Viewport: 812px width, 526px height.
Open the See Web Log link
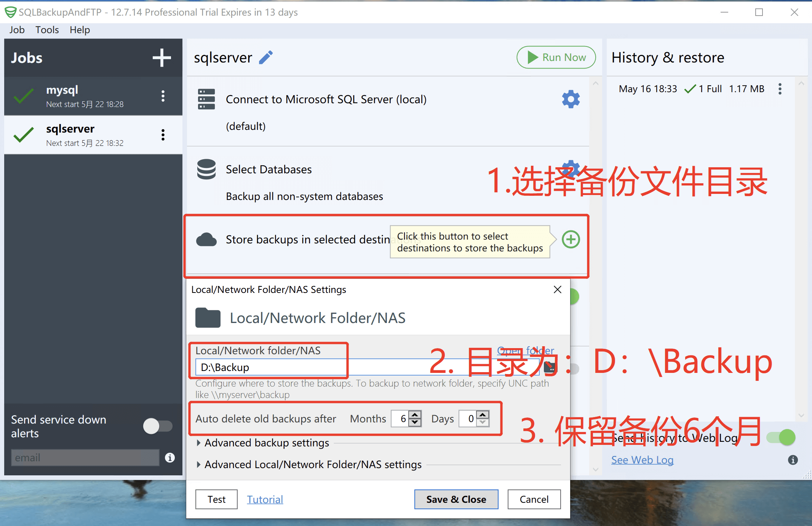[643, 460]
